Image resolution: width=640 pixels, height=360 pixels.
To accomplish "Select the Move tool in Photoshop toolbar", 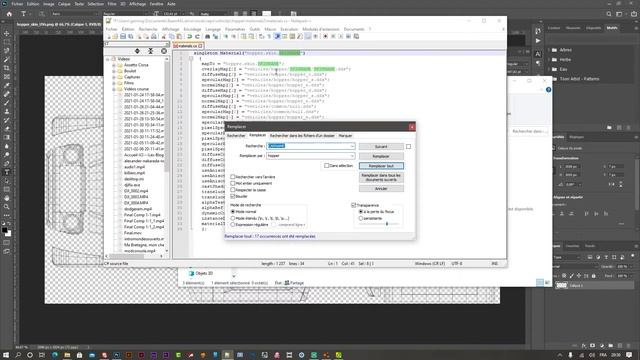I will tap(7, 33).
